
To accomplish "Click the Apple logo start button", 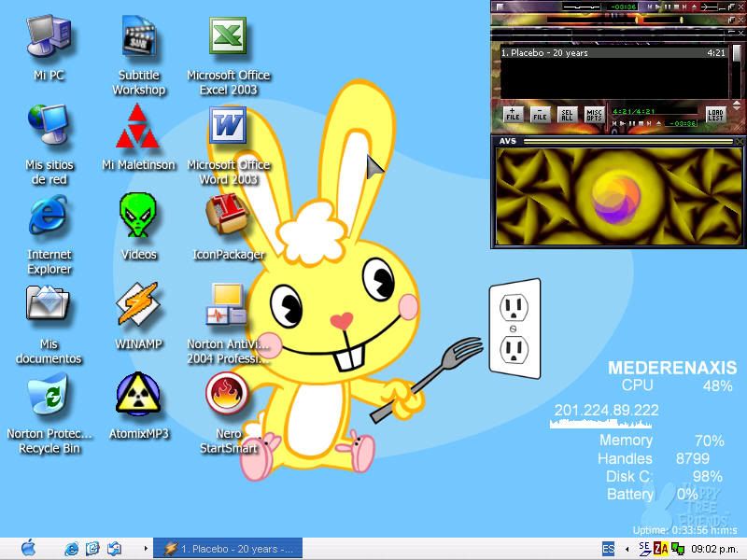I will point(28,549).
